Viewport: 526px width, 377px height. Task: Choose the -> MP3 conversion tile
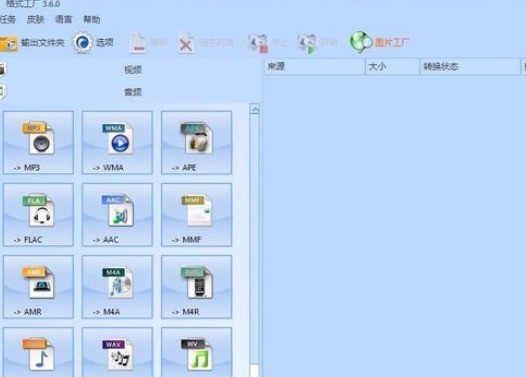(38, 143)
